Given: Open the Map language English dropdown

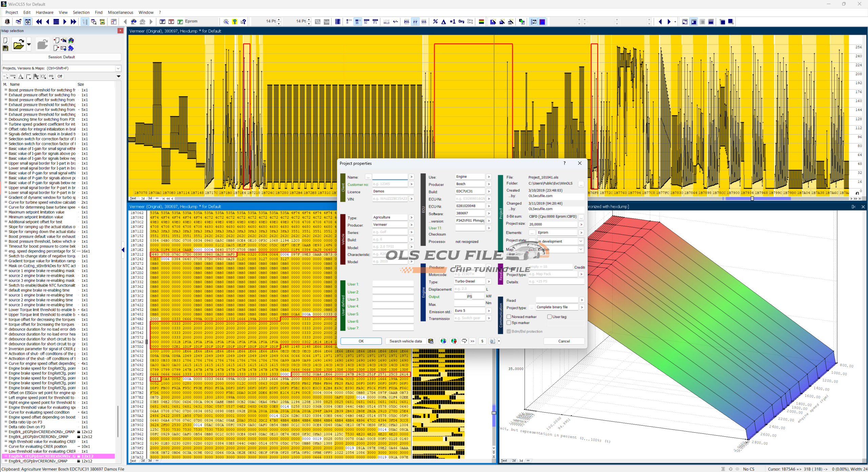Looking at the screenshot, I should (x=580, y=249).
